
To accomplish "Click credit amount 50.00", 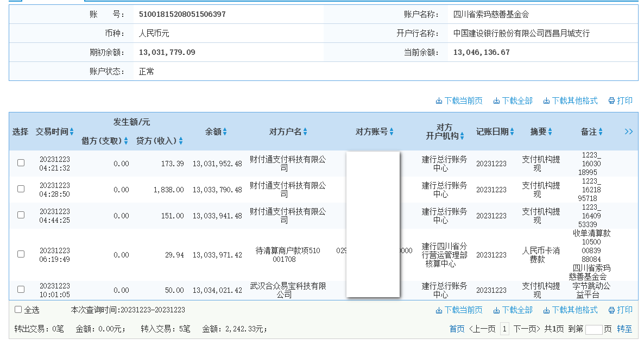I will click(174, 290).
